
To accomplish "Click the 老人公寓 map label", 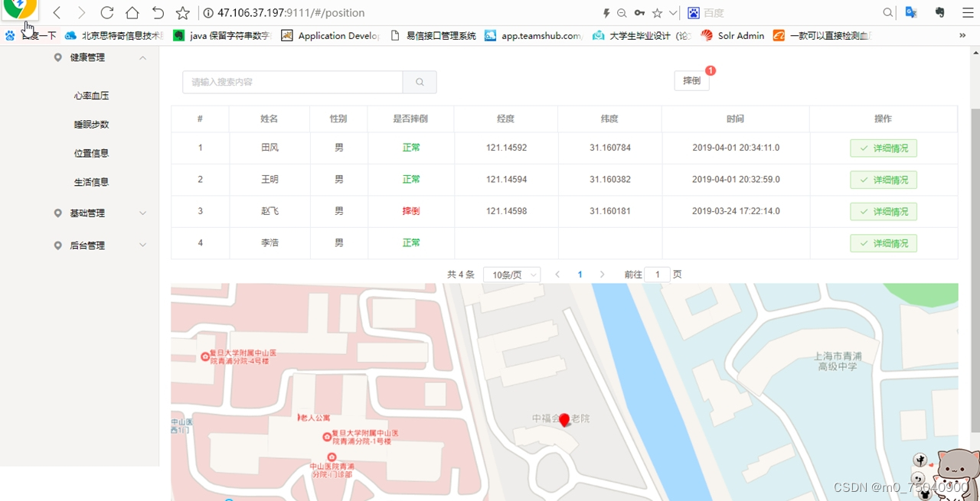I will [x=314, y=418].
